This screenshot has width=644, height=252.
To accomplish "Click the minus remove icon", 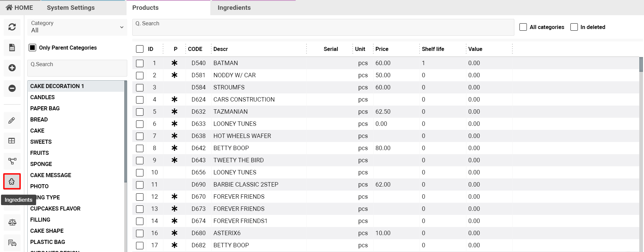I will (12, 88).
